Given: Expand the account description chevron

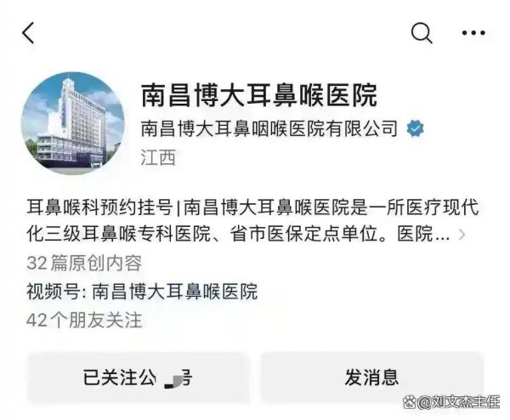Looking at the screenshot, I should [x=462, y=234].
